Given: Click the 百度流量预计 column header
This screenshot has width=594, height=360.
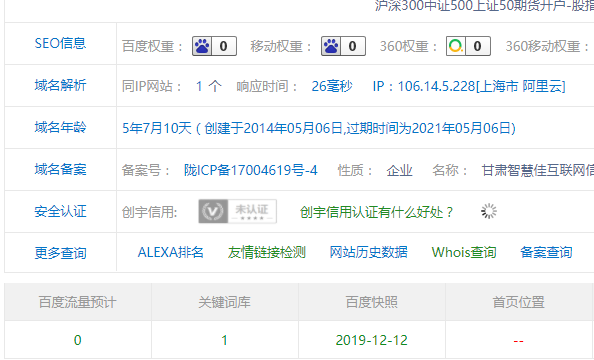Looking at the screenshot, I should [78, 302].
